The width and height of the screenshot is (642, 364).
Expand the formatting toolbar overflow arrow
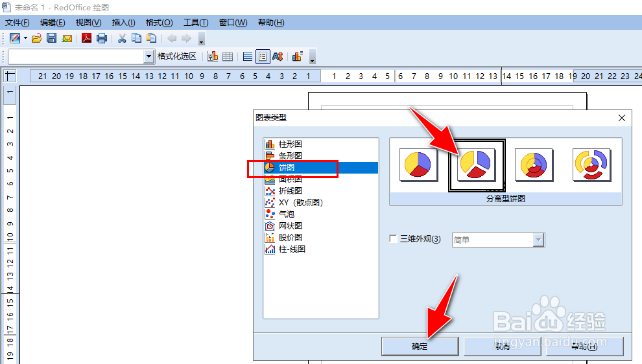point(312,57)
